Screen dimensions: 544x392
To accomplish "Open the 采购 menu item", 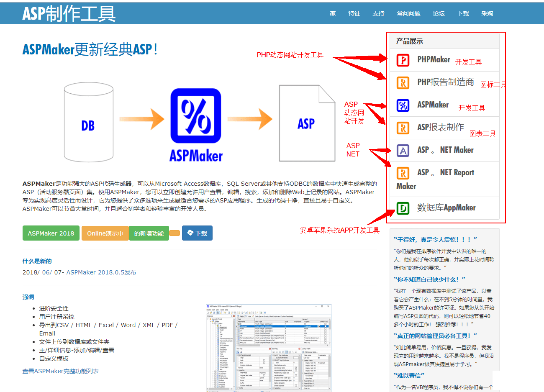I will [488, 13].
